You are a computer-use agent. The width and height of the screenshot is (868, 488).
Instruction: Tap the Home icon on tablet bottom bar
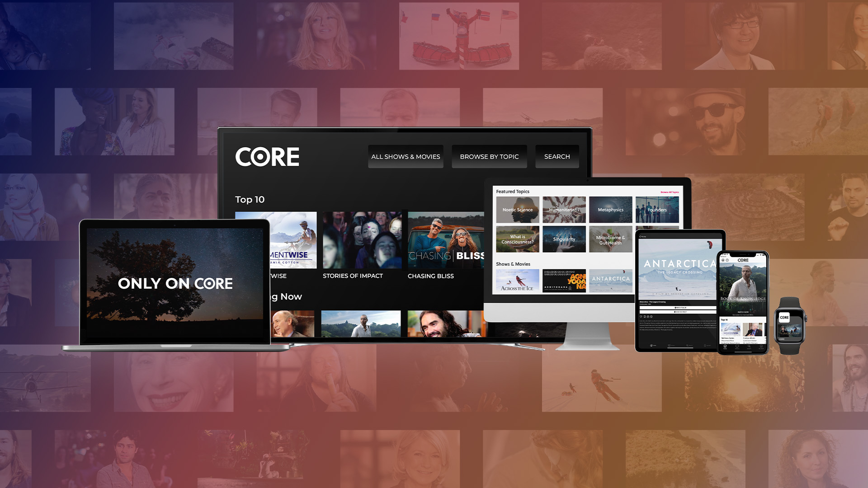651,345
